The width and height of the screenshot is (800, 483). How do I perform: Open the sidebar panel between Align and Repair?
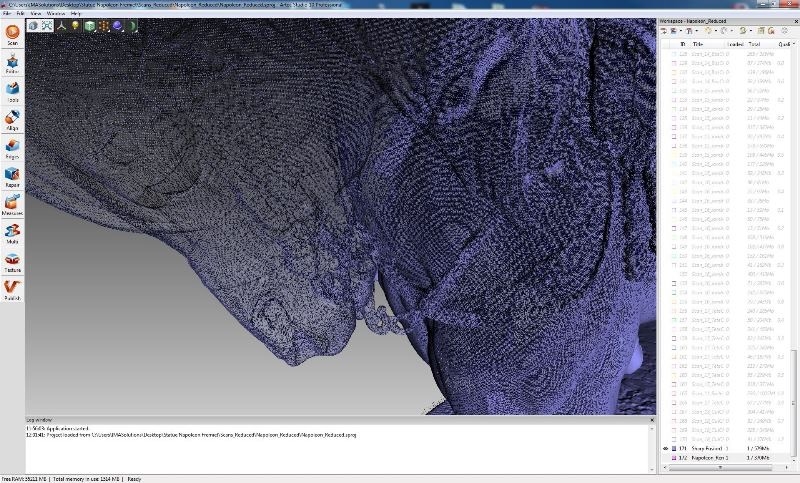point(12,148)
